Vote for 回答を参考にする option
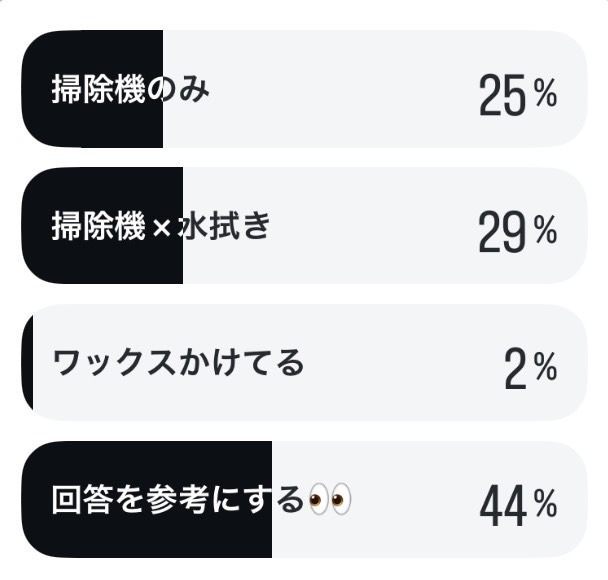Screen dimensions: 608x580 (304, 499)
